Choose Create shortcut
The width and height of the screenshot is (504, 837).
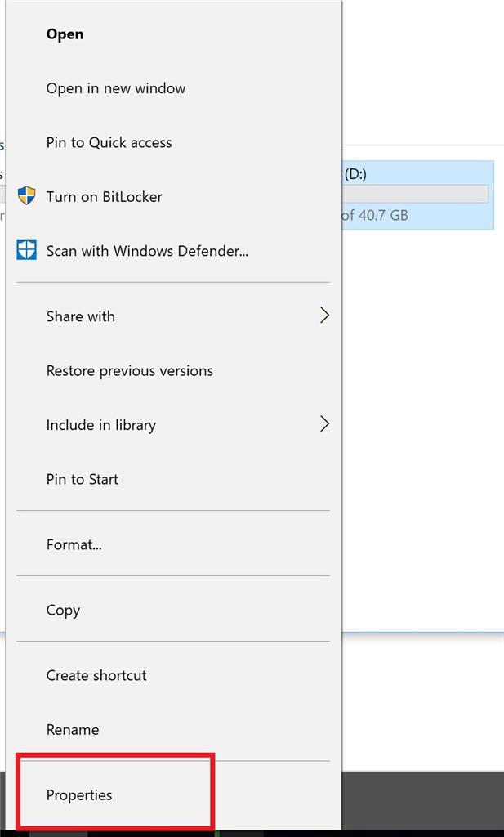(96, 676)
